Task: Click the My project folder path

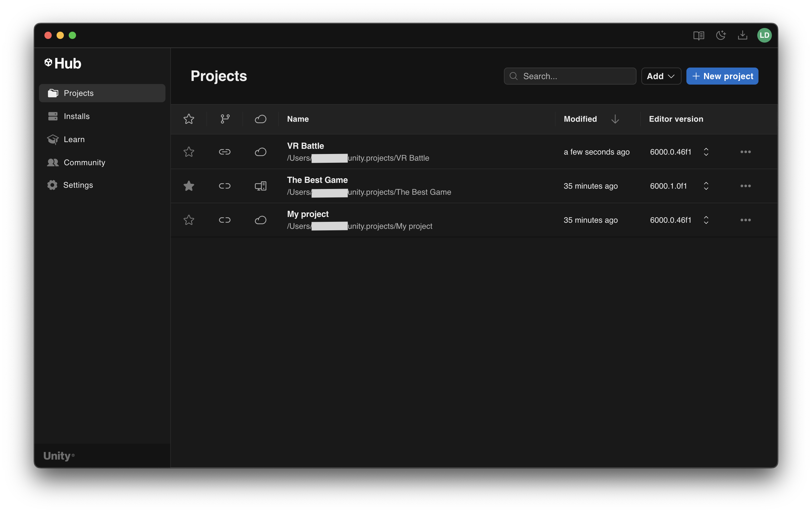Action: (x=359, y=226)
